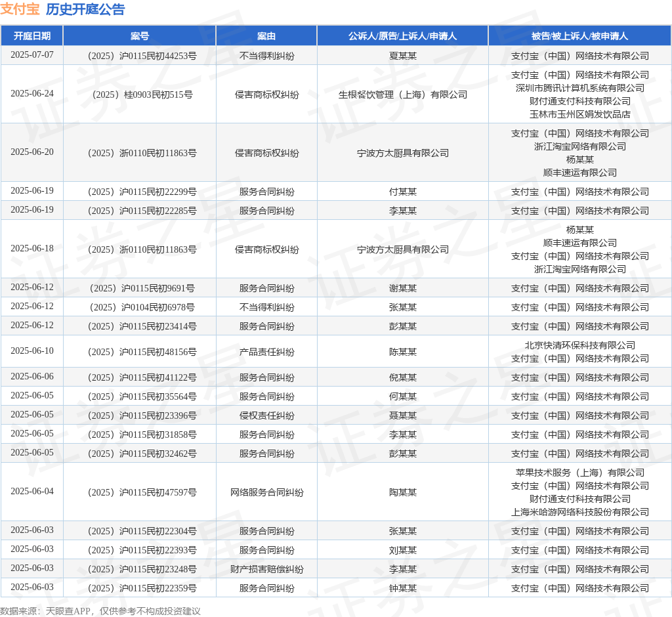This screenshot has width=672, height=617.
Task: Click plaintiff 聂某某
Action: [x=403, y=415]
